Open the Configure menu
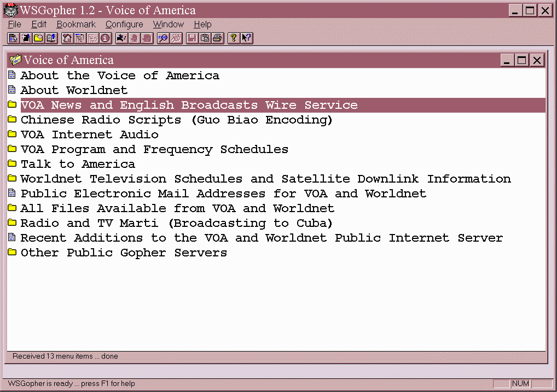 [x=124, y=24]
